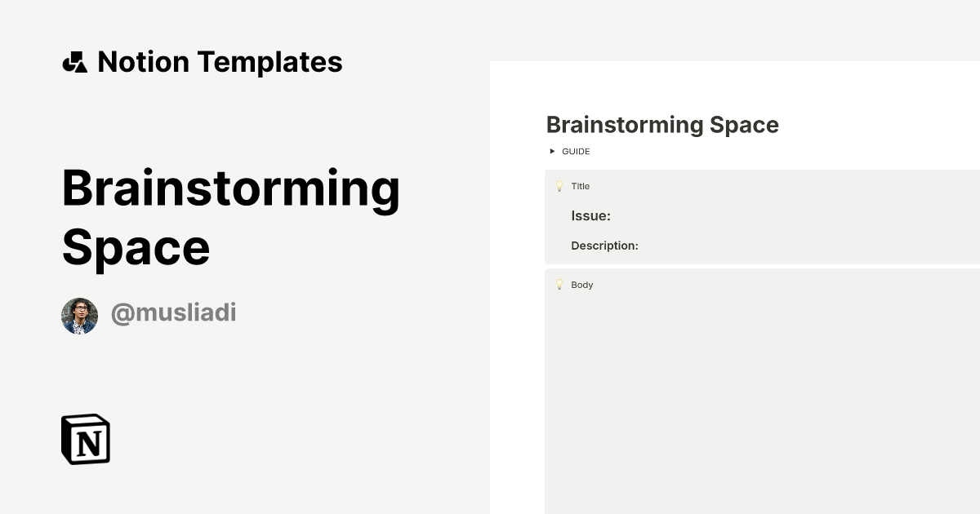Click the Notion N logo
Screen dimensions: 980x514
85,439
